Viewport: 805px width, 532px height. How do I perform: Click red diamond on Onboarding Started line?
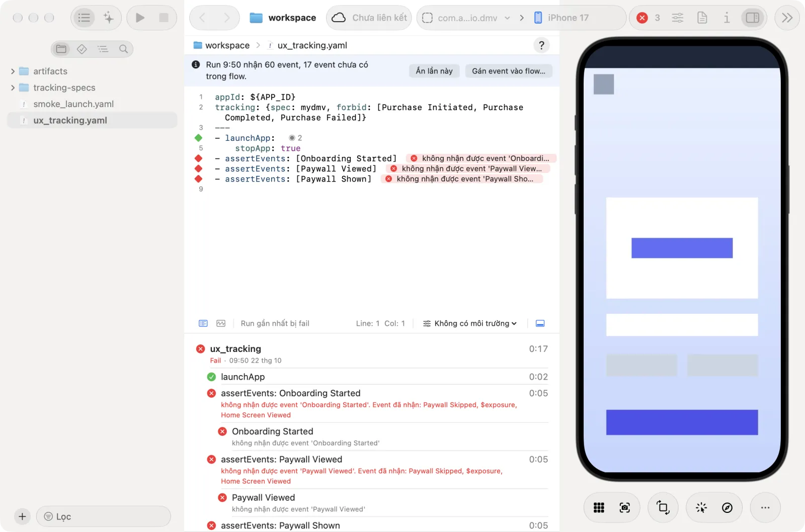point(198,158)
